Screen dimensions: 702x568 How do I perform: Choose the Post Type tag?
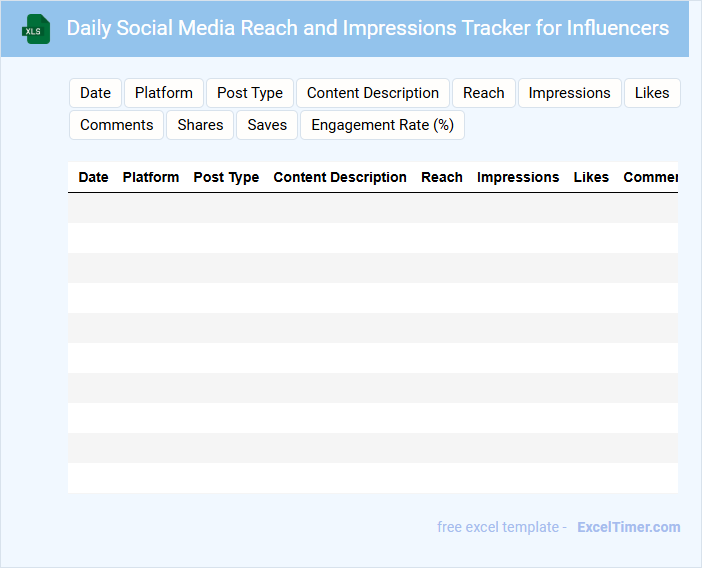tap(250, 93)
